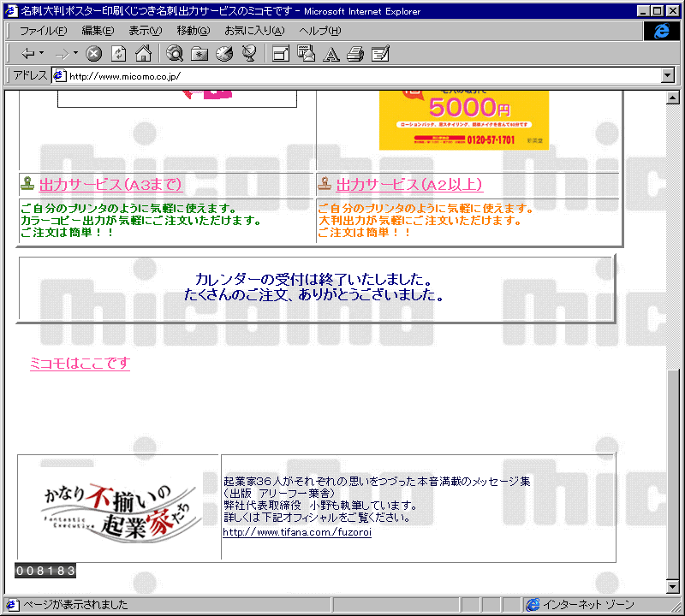Click the 大判出力が気軽にご注文いただけます orange text

(420, 221)
